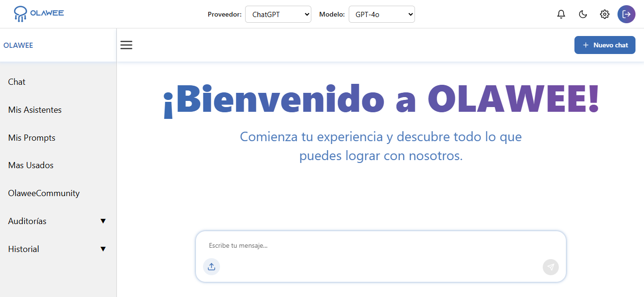Click the logout arrow icon
The image size is (644, 297).
pyautogui.click(x=626, y=14)
